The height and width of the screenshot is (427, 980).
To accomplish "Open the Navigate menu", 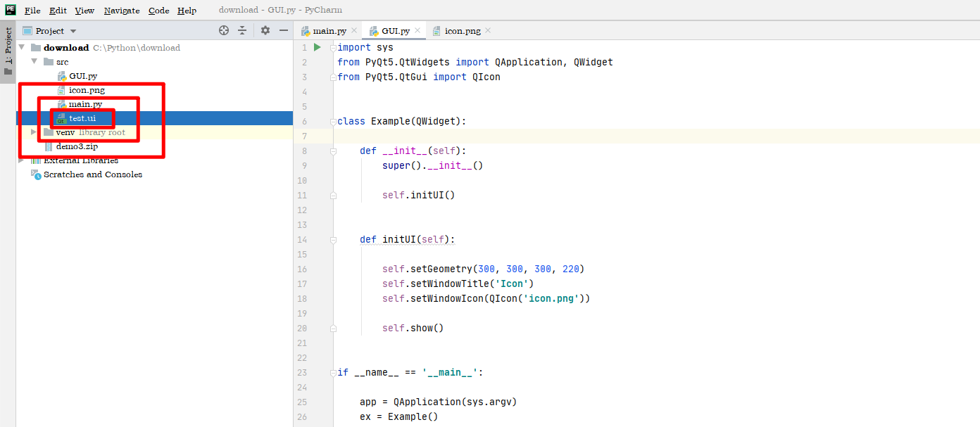I will [122, 11].
